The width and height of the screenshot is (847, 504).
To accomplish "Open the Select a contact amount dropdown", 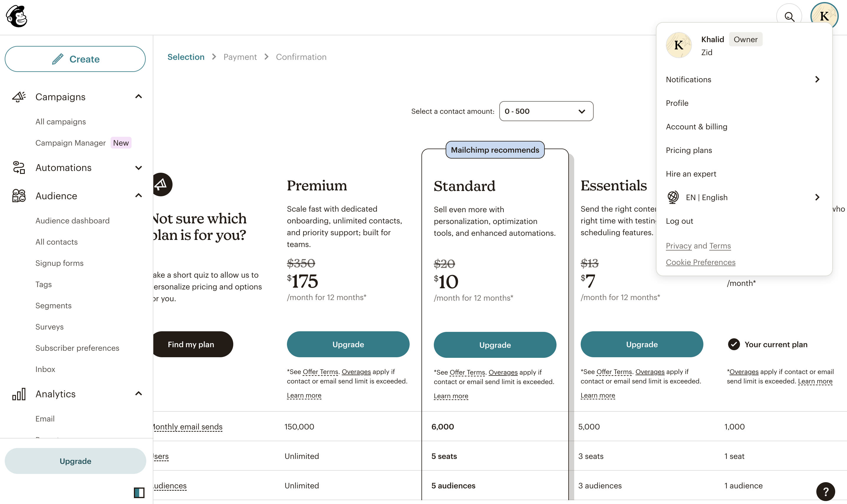I will [x=545, y=111].
